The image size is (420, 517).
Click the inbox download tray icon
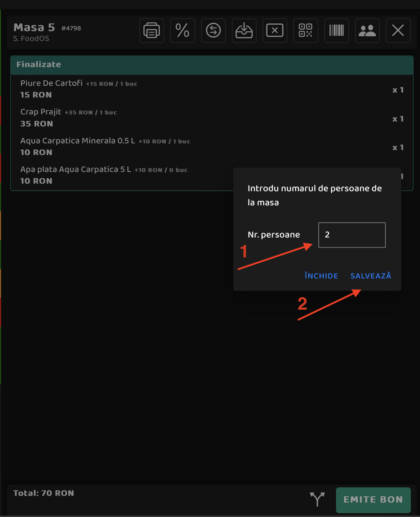click(244, 31)
